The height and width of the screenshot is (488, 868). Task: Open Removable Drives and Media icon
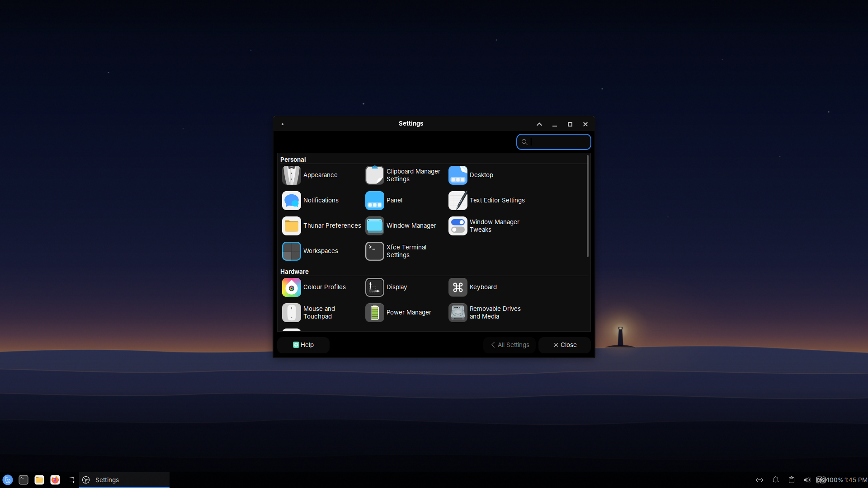click(x=458, y=313)
